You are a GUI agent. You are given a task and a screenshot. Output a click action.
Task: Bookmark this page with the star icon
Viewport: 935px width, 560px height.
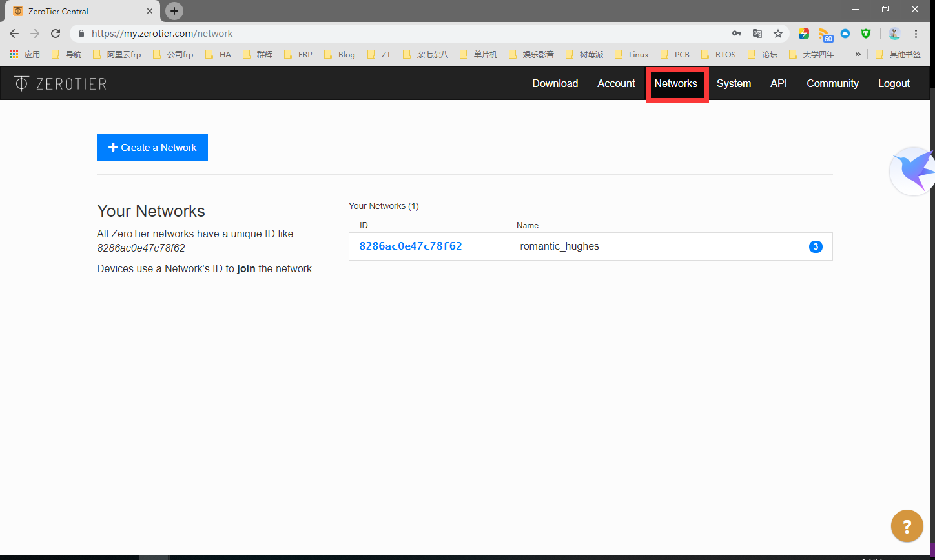[778, 34]
